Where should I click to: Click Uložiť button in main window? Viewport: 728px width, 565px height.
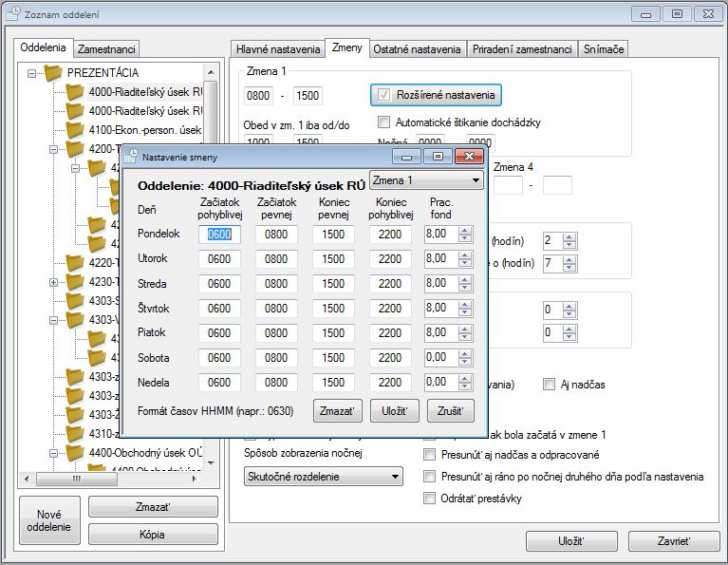[x=571, y=541]
